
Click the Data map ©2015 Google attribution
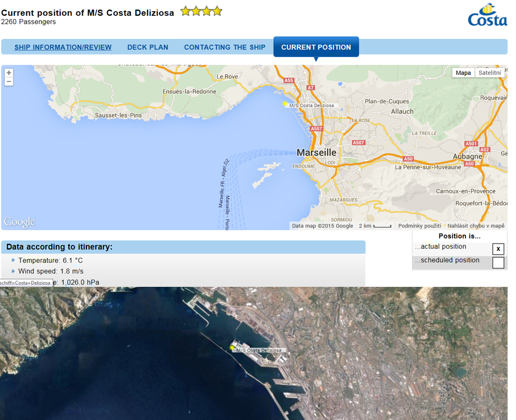323,226
